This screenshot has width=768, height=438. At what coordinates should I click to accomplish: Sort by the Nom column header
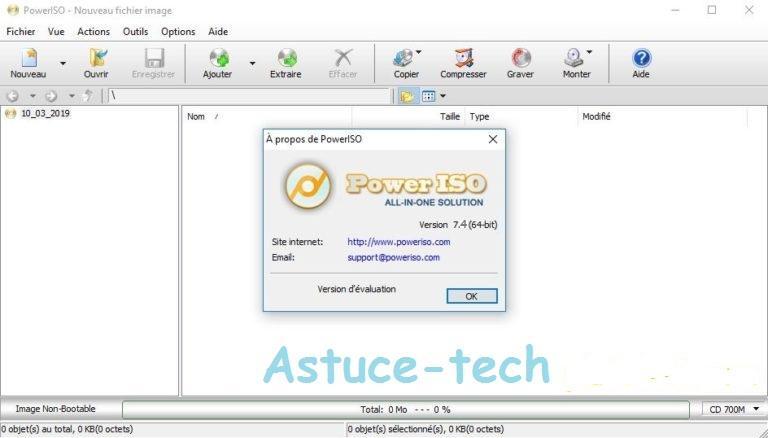[x=267, y=117]
